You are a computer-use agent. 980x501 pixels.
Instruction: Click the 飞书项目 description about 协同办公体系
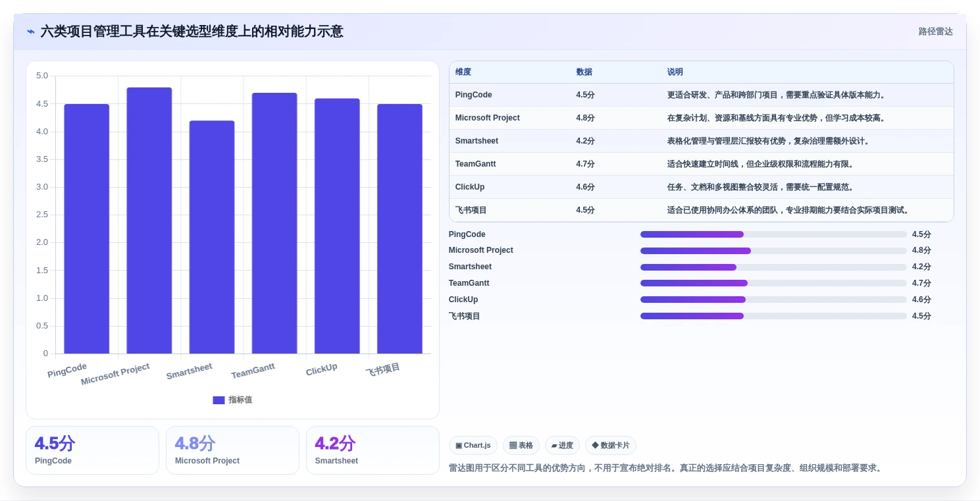[x=788, y=210]
